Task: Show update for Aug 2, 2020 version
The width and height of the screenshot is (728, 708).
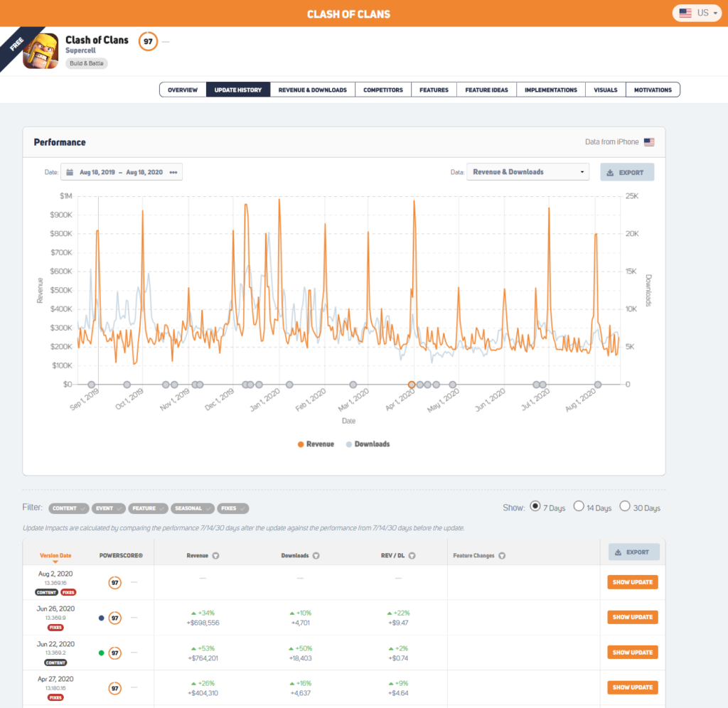Action: pos(632,582)
